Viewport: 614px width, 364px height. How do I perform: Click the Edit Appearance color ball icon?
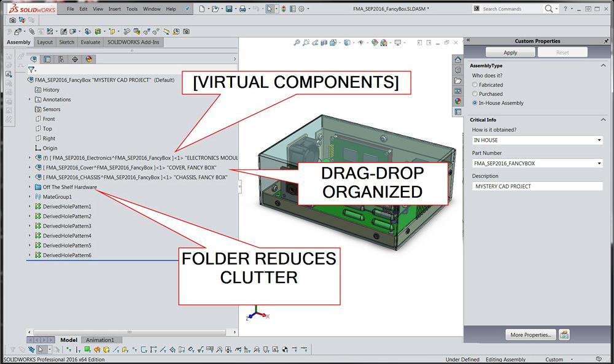coord(375,42)
